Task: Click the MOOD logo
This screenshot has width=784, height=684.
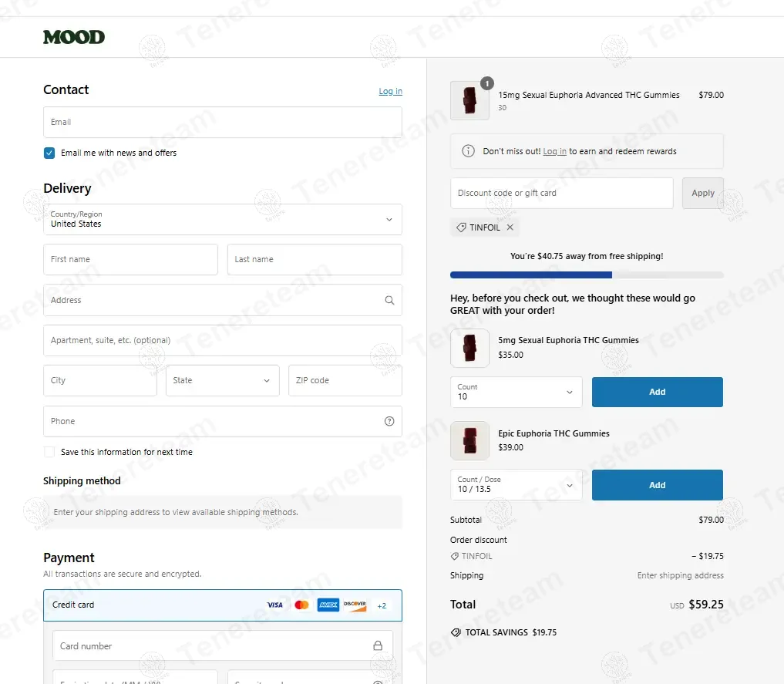Action: point(74,37)
